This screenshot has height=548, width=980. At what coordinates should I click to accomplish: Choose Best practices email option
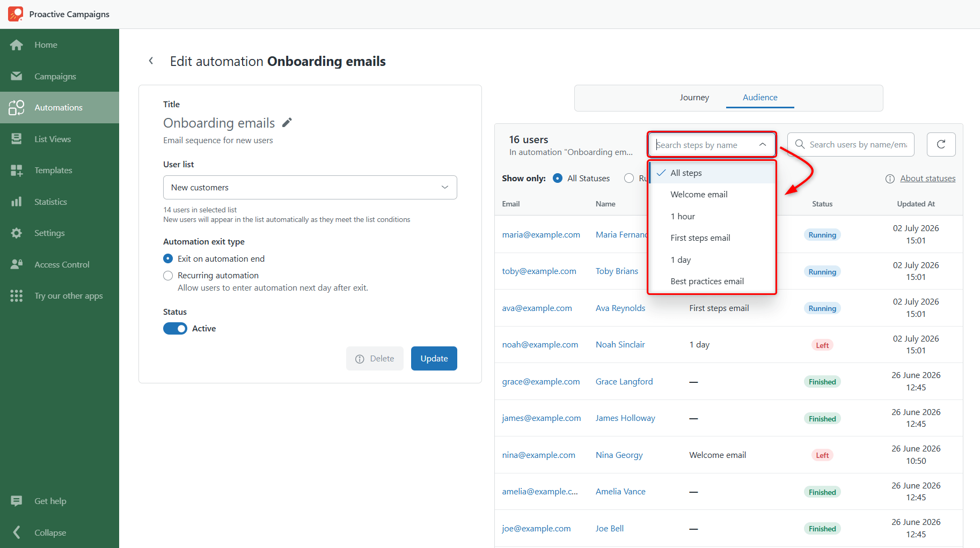coord(712,282)
